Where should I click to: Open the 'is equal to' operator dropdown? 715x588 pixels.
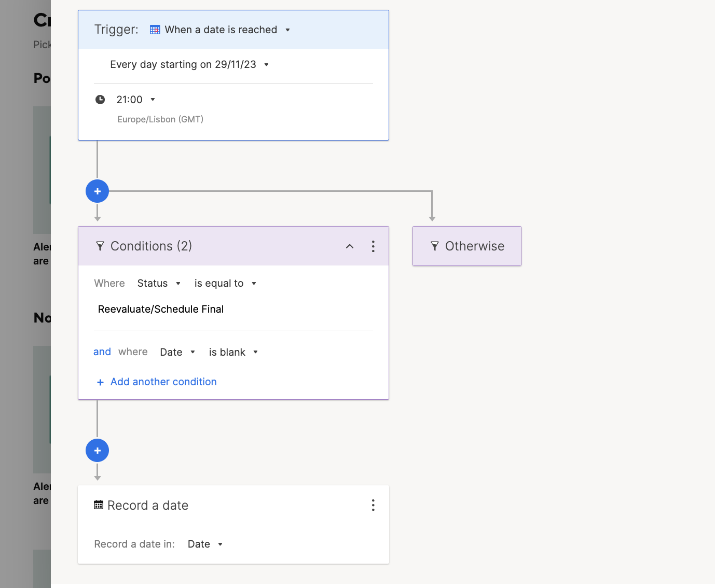click(225, 283)
